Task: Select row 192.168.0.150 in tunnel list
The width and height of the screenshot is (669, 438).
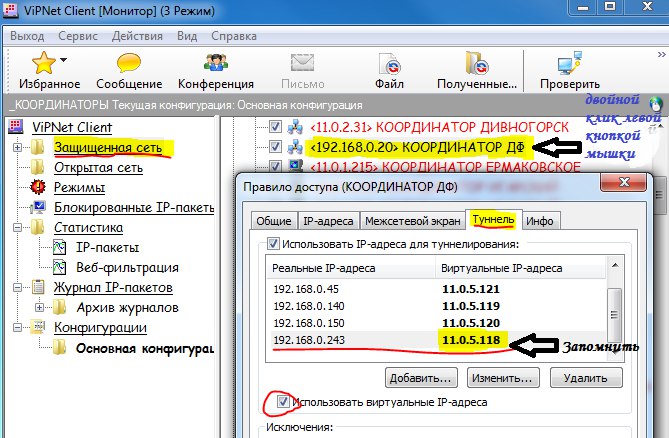Action: point(436,323)
